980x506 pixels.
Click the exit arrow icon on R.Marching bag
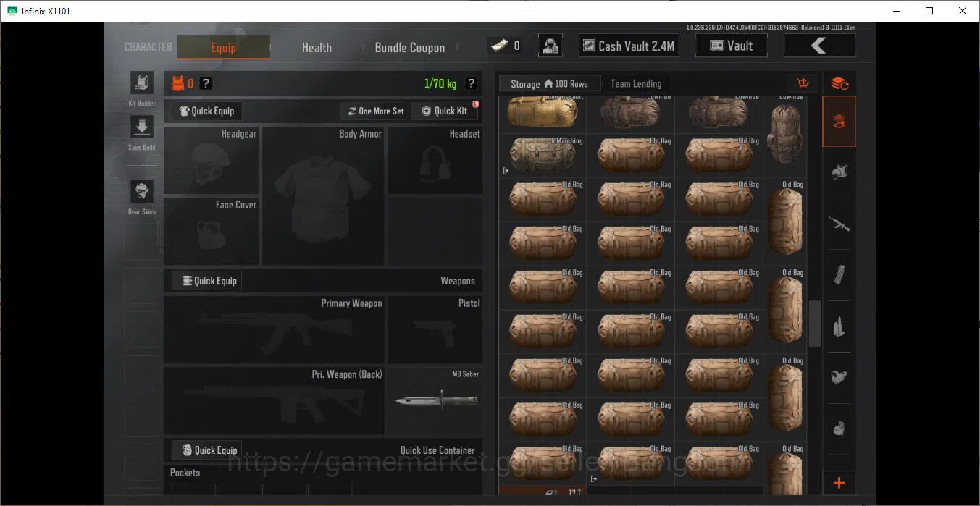tap(506, 171)
